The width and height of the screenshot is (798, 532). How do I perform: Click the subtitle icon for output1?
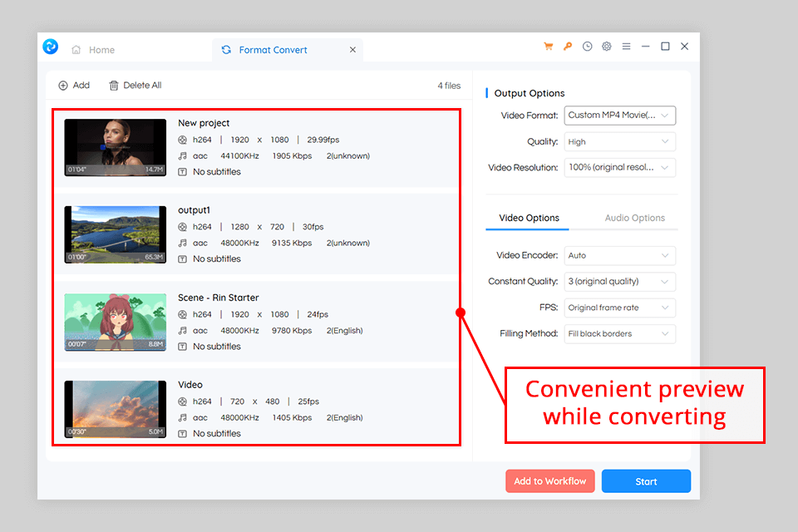(182, 259)
